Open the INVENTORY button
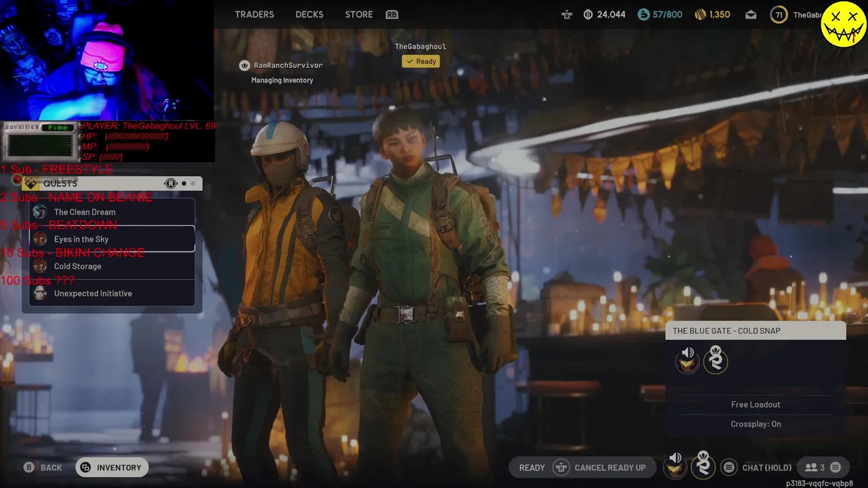The image size is (868, 488). click(x=112, y=468)
